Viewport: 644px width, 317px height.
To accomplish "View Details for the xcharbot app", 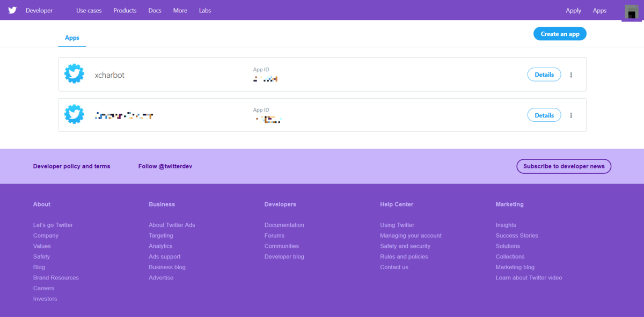I will 544,75.
